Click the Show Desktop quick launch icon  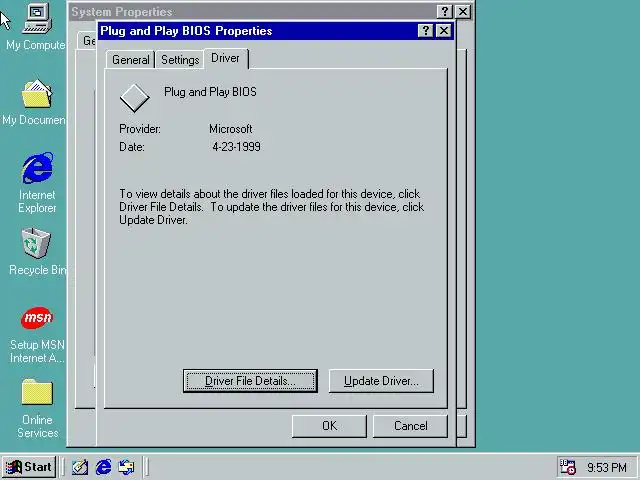click(x=80, y=467)
